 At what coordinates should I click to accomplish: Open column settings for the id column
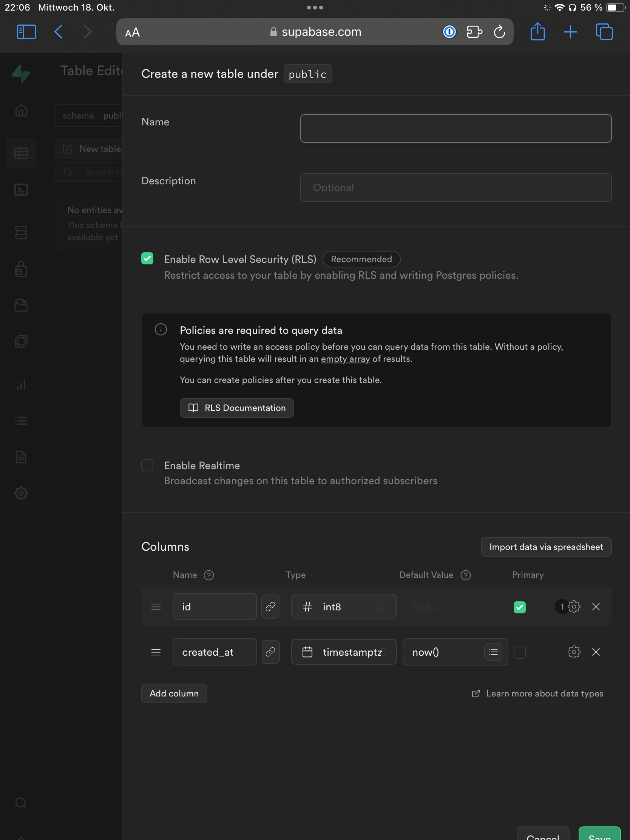coord(574,607)
